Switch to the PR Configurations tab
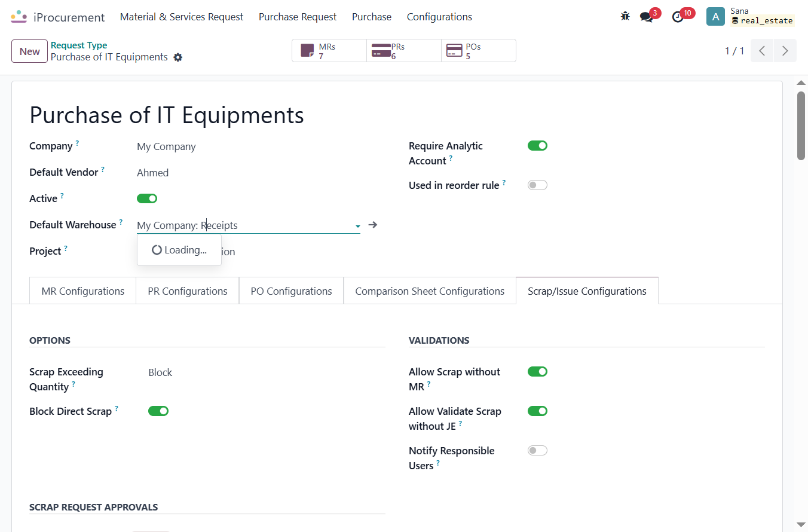Viewport: 808px width, 532px height. (188, 291)
